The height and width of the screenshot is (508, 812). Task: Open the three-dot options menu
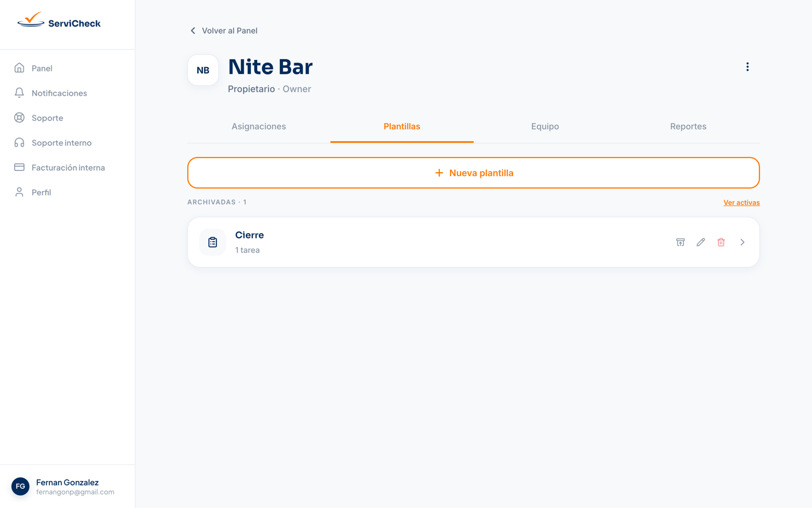[748, 67]
